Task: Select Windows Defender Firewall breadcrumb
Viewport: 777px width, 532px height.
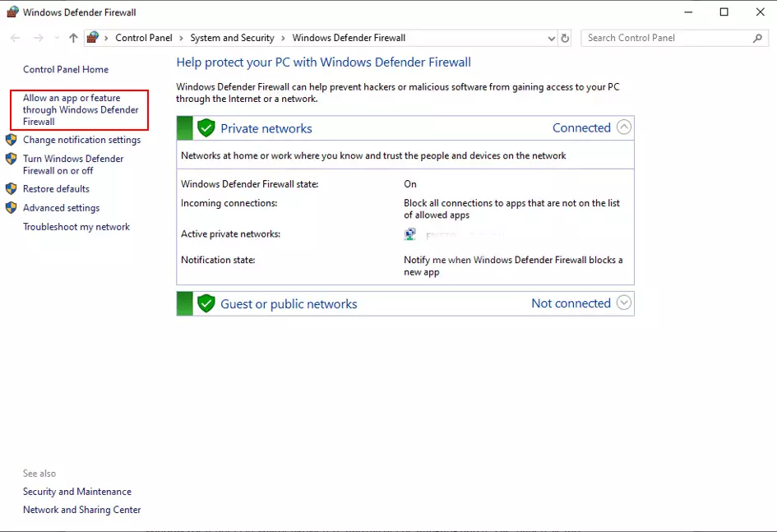Action: (349, 38)
